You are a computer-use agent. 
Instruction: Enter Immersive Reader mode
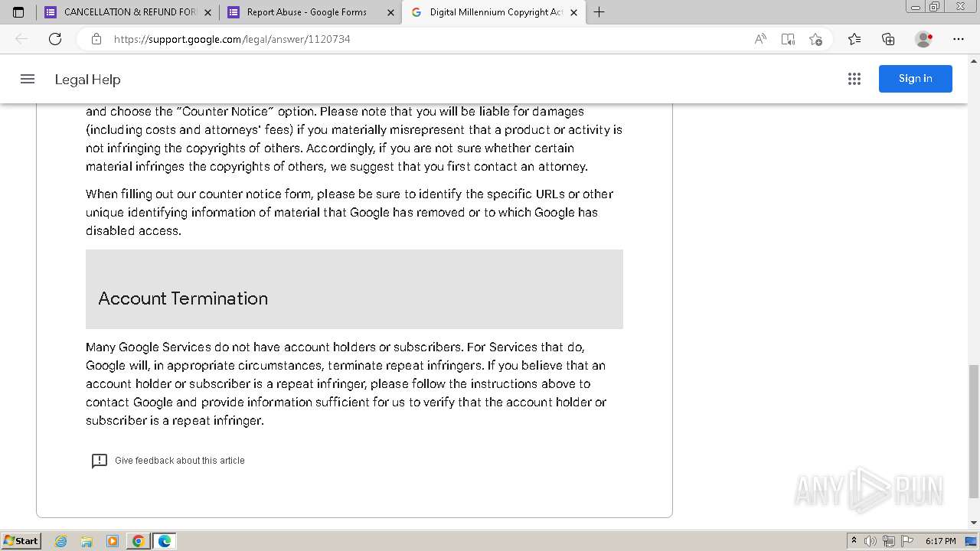point(788,39)
